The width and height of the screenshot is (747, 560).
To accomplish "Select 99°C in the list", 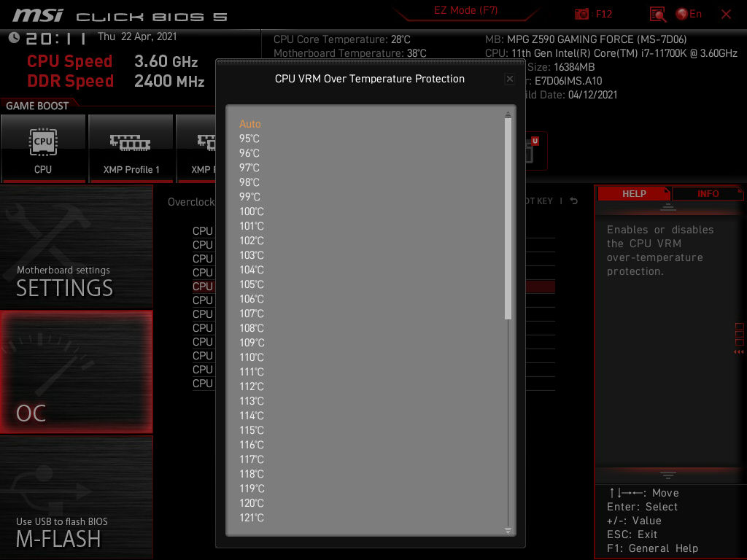I will pos(249,197).
